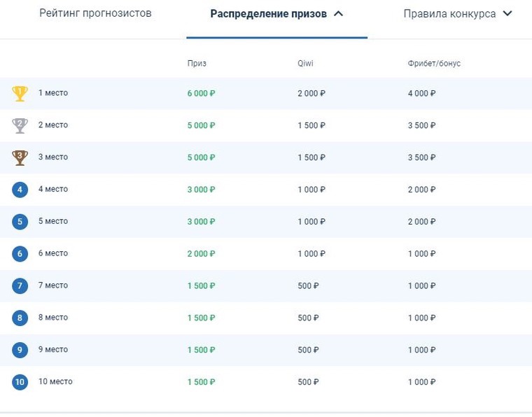Viewport: 532px width, 417px height.
Task: Click the blue number 6 badge
Action: pos(20,254)
